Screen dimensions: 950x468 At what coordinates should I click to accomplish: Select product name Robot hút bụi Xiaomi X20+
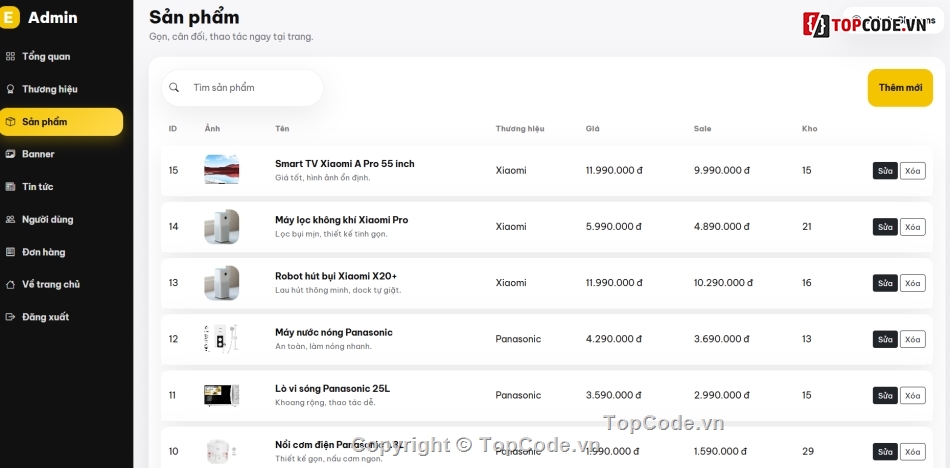click(336, 276)
